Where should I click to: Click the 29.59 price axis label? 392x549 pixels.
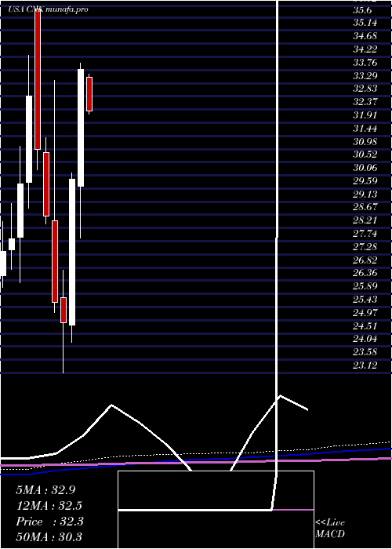(x=365, y=181)
